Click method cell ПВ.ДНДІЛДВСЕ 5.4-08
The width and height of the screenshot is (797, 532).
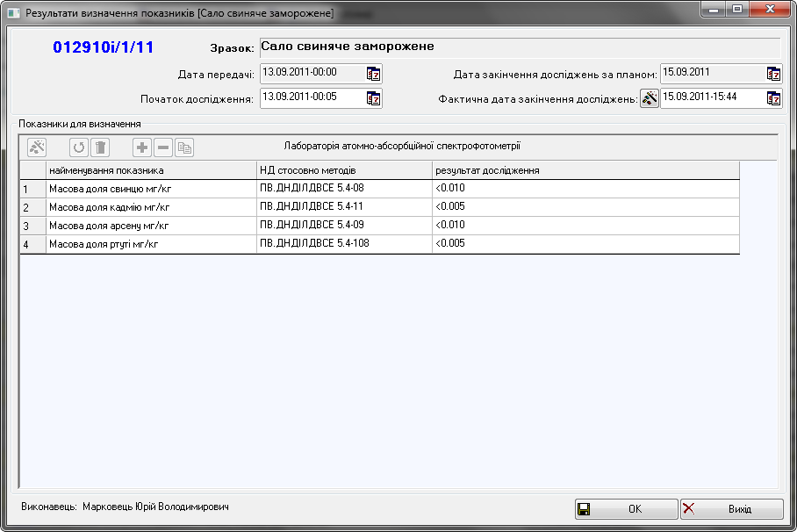pyautogui.click(x=345, y=189)
